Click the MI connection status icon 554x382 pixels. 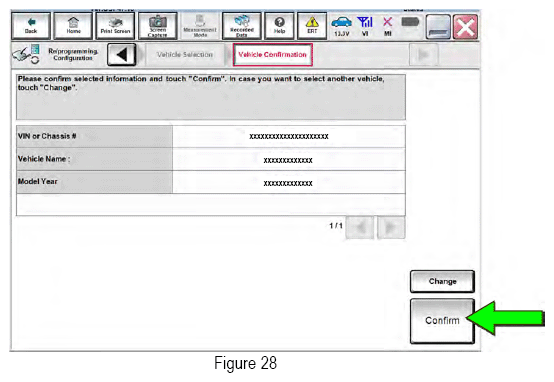(388, 27)
